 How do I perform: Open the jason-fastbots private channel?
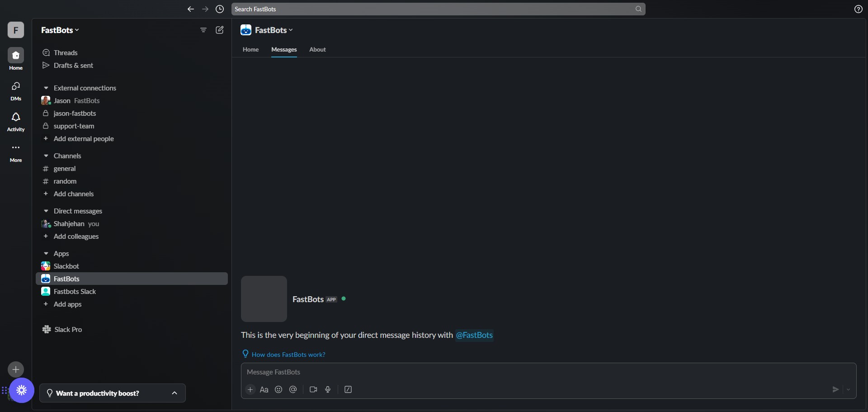pos(132,113)
